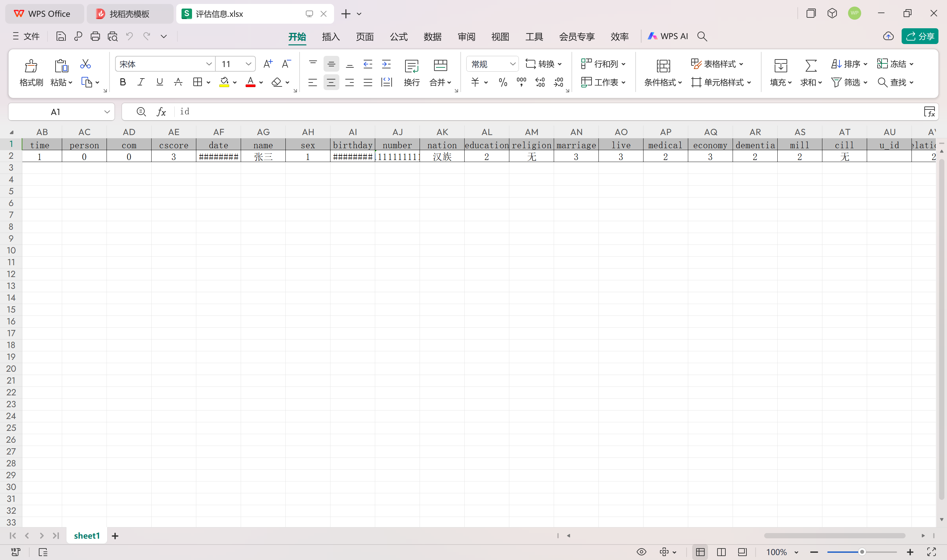
Task: Click the Cut scissors icon
Action: point(85,64)
